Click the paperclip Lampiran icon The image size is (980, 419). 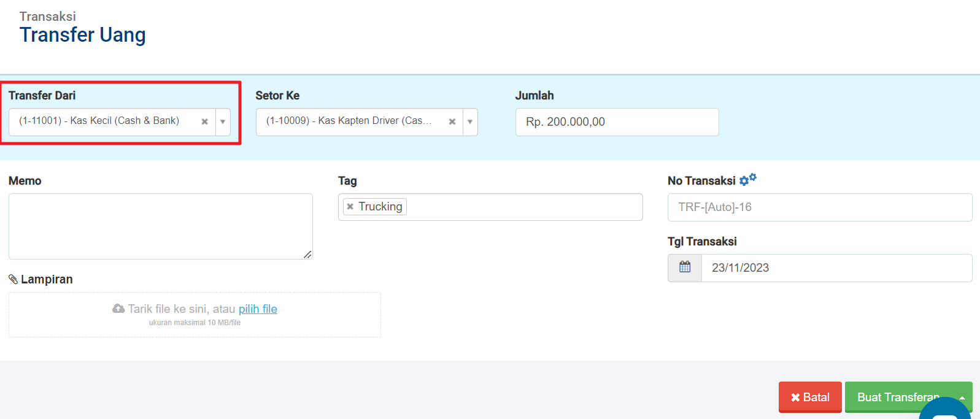coord(13,279)
